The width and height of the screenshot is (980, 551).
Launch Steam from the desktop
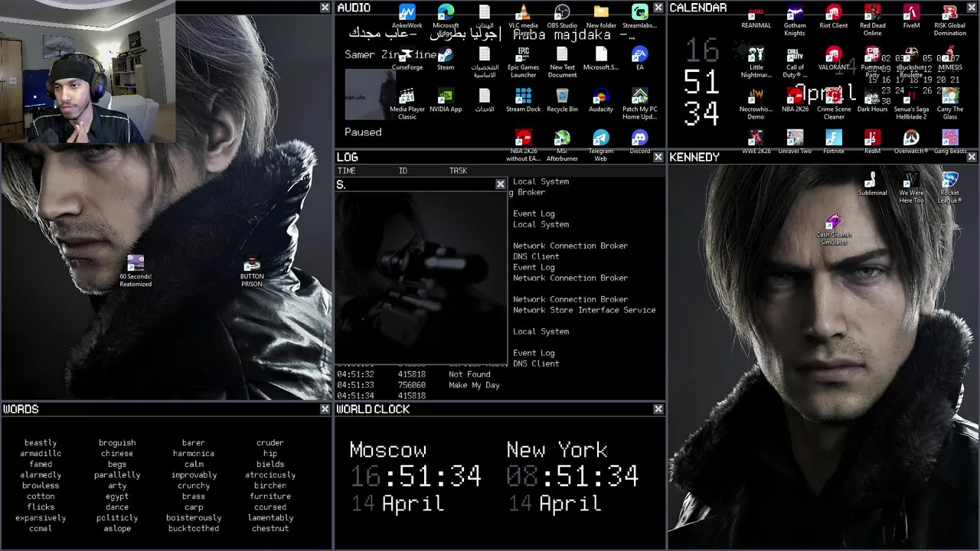446,59
